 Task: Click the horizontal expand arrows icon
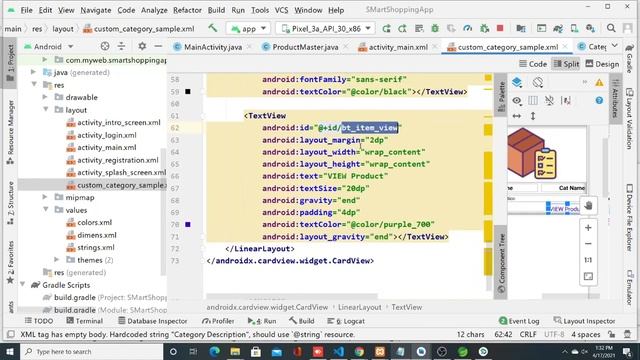point(517,116)
